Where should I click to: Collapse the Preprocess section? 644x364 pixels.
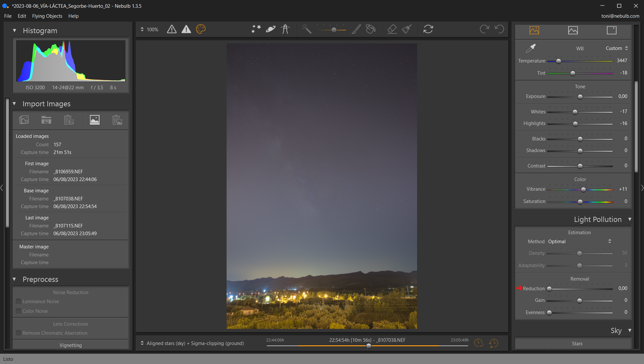pos(14,279)
